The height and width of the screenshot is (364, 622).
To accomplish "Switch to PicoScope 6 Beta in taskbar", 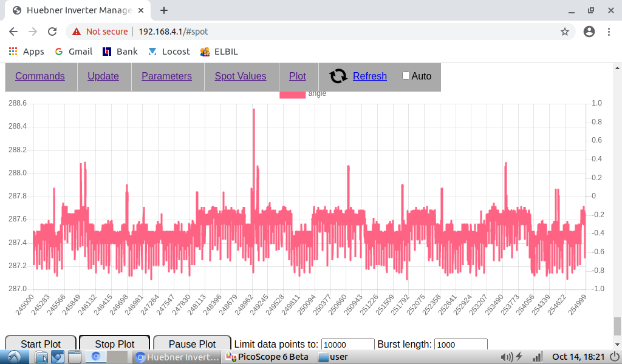I will pos(267,357).
